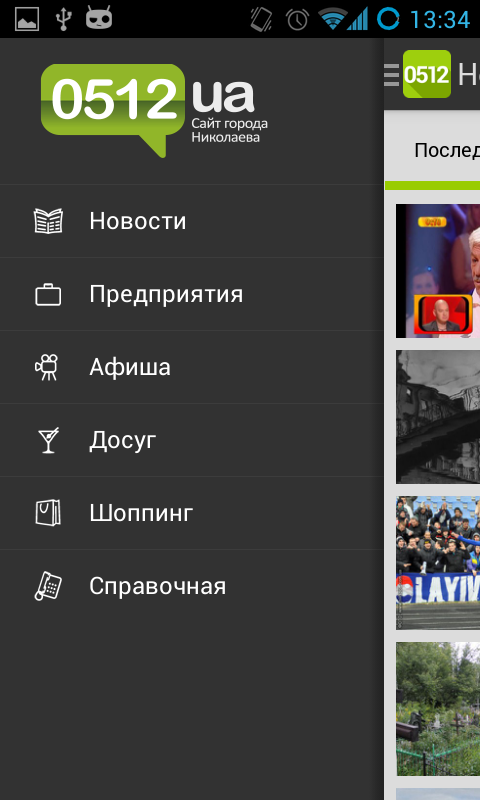This screenshot has width=480, height=800.
Task: Open the black-and-white building news thumbnail
Action: [x=438, y=417]
